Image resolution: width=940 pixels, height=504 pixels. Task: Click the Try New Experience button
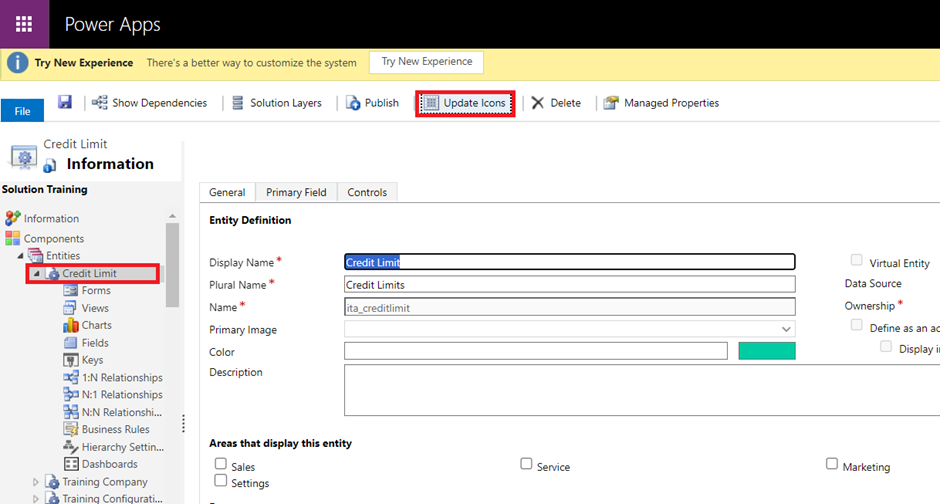[426, 62]
